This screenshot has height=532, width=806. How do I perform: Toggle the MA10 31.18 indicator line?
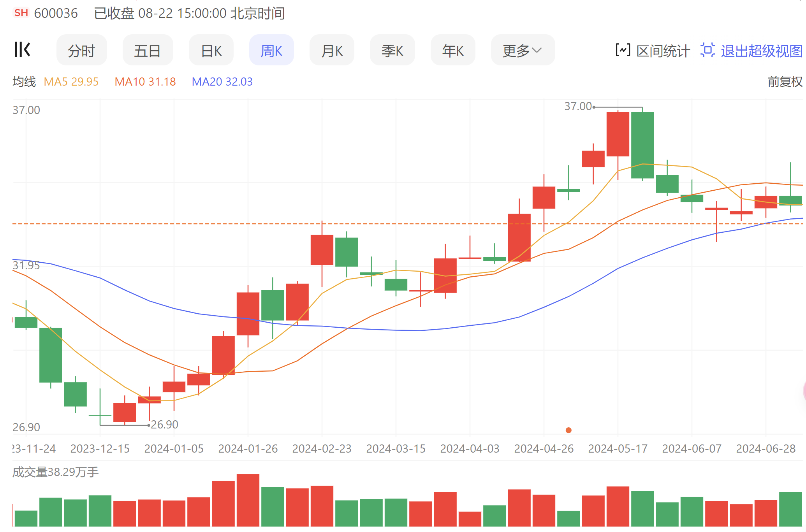click(145, 82)
